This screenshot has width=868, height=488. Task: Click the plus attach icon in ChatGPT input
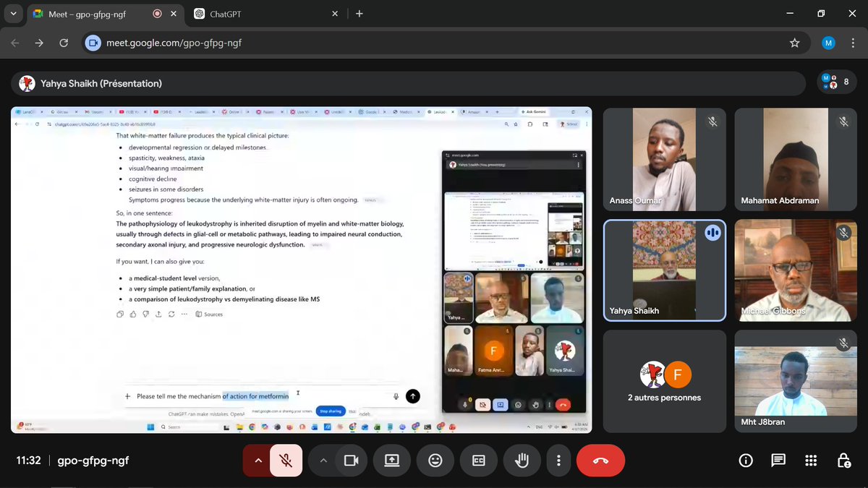click(128, 396)
